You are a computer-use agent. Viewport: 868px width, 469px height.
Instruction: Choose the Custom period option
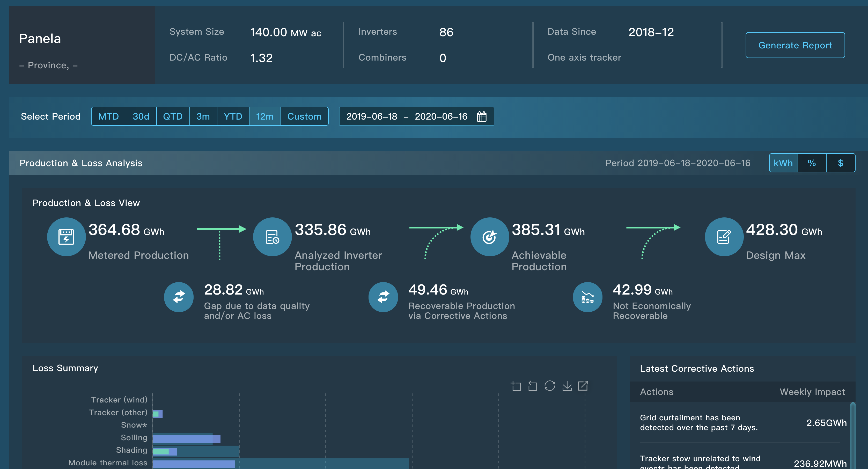(x=304, y=116)
